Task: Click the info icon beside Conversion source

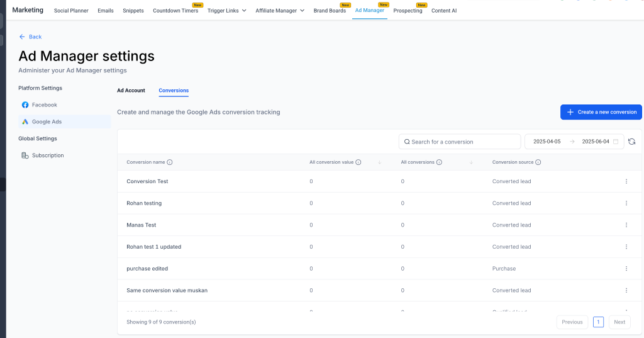Action: (x=538, y=162)
